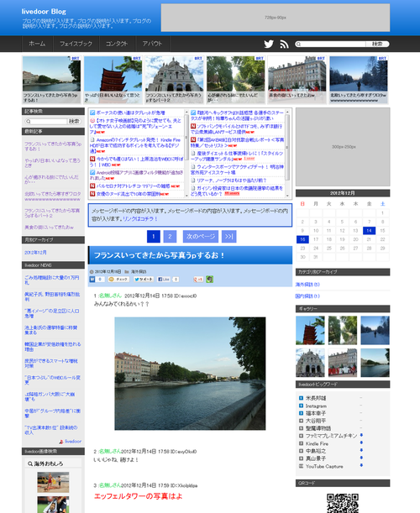Screen dimensions: 420x513
Task: Open the snowy path image in the gallery
Action: pyautogui.click(x=375, y=330)
